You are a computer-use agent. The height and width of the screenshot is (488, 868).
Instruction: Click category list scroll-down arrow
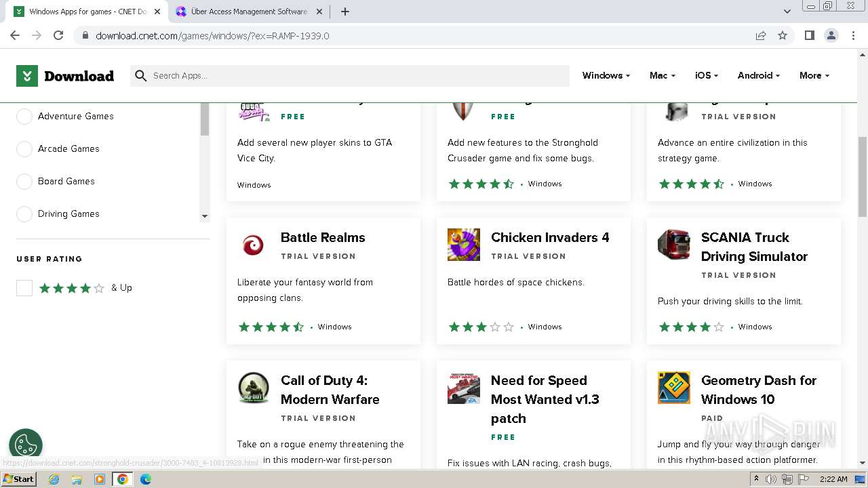(x=205, y=216)
